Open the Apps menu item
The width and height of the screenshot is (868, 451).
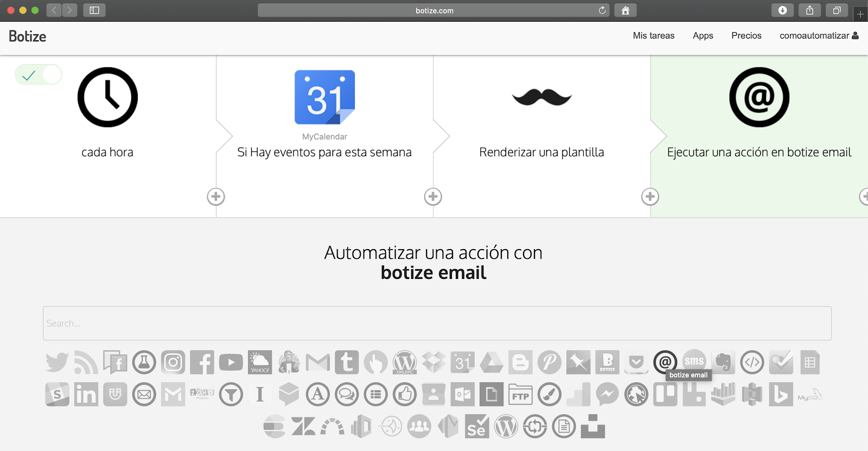(703, 36)
